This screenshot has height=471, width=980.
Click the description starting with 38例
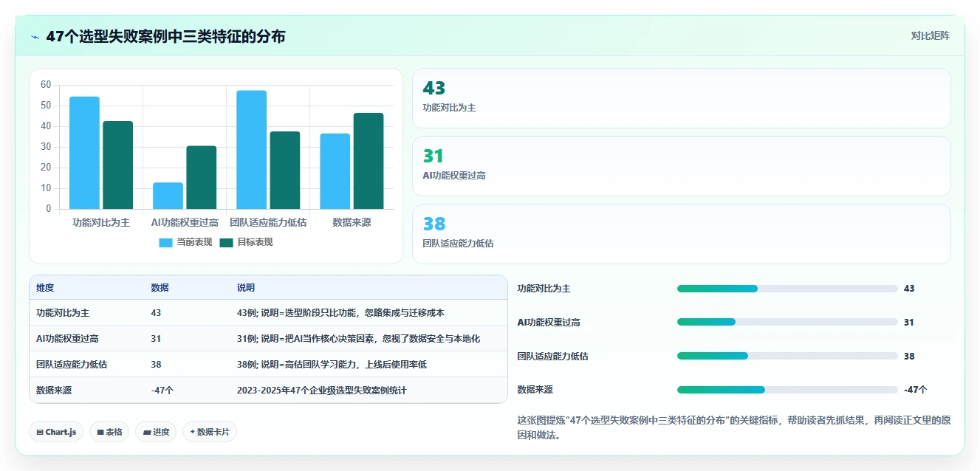click(x=332, y=365)
